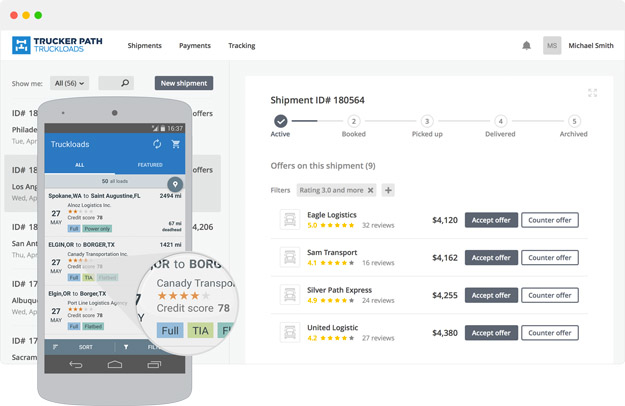
Task: Tap the phone back navigation button
Action: tap(76, 364)
